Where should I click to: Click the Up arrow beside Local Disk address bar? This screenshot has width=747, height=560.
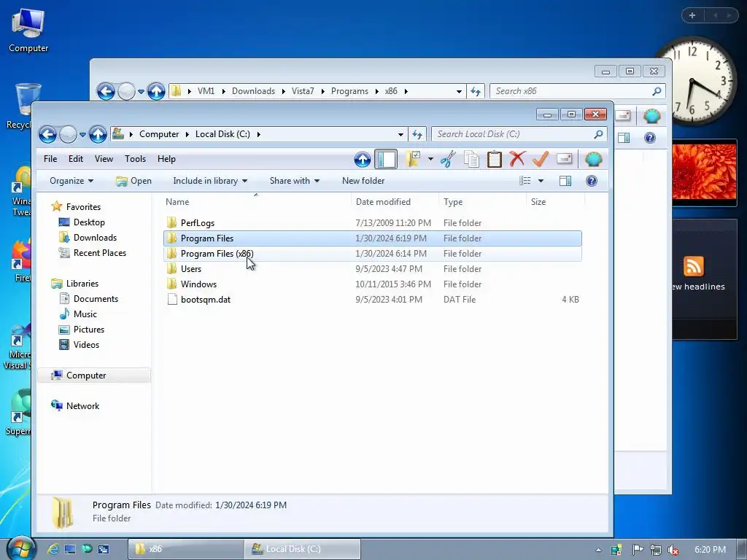98,135
